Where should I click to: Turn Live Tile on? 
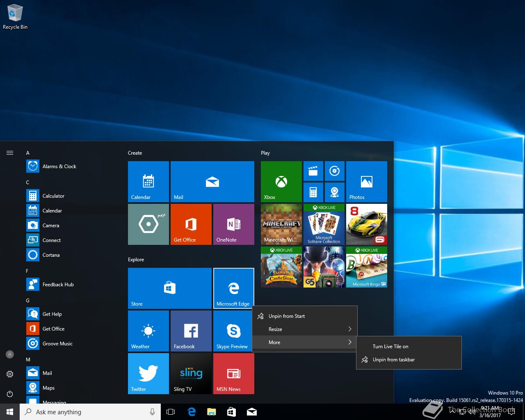[x=390, y=347]
